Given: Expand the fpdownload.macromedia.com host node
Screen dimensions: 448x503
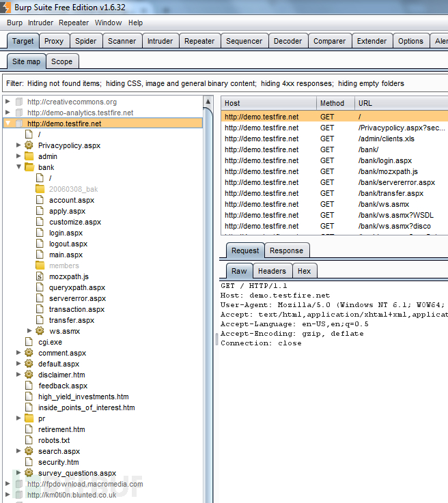Looking at the screenshot, I should pyautogui.click(x=8, y=483).
